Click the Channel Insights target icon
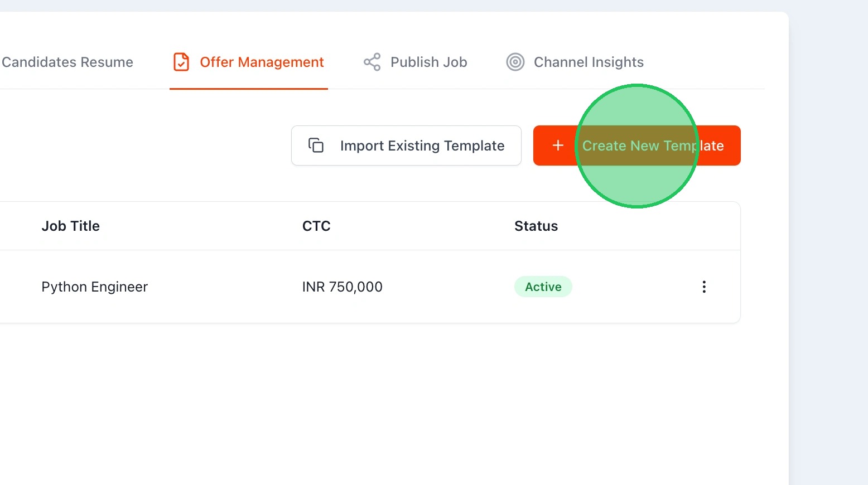This screenshot has height=485, width=868. [x=515, y=62]
